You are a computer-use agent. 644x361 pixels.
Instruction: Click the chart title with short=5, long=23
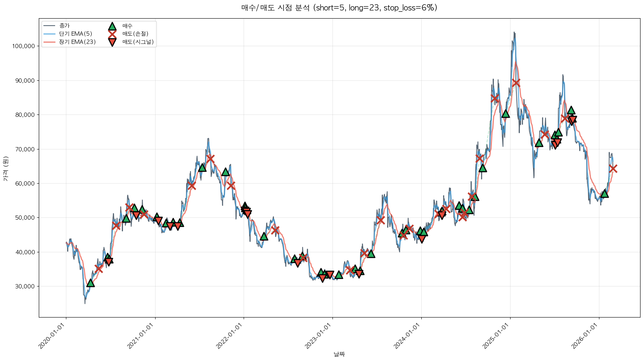[x=339, y=8]
